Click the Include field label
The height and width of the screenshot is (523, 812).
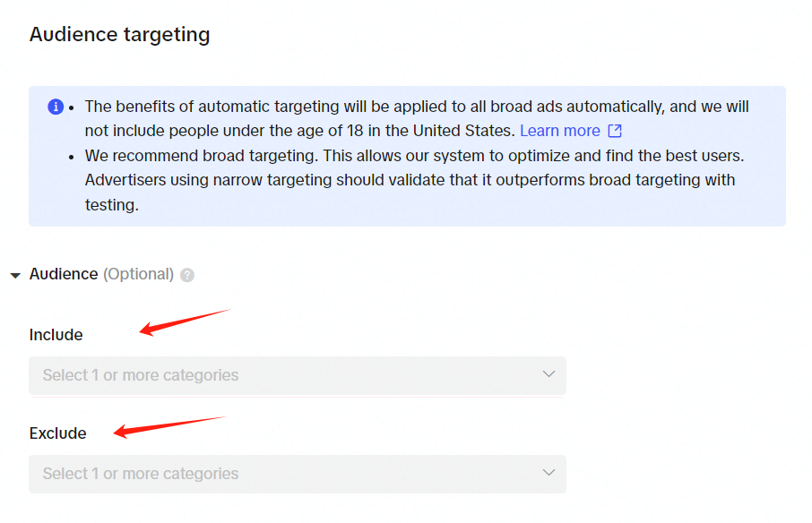pyautogui.click(x=56, y=335)
